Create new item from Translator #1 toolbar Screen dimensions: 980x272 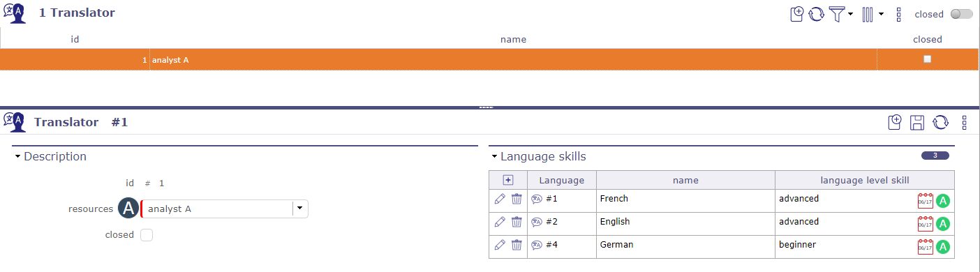(895, 123)
